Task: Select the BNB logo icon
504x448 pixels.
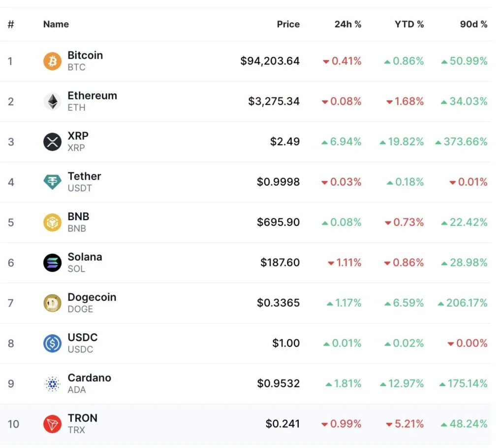Action: 52,222
